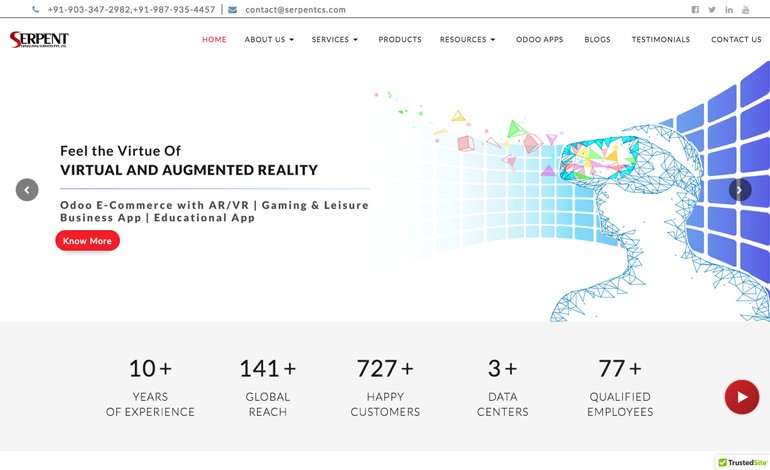Click 'Odoo E-Commerce with AR/VR' subtitle text
This screenshot has width=770, height=470.
[x=154, y=205]
